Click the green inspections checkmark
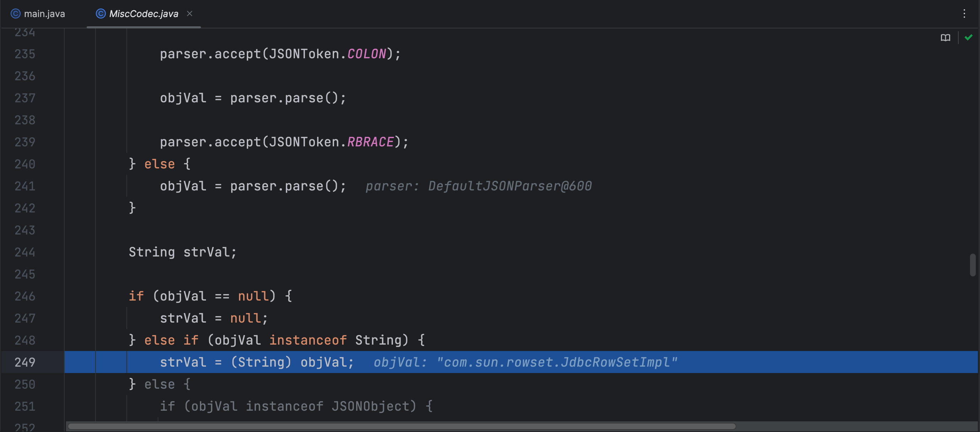The width and height of the screenshot is (980, 432). pos(968,37)
